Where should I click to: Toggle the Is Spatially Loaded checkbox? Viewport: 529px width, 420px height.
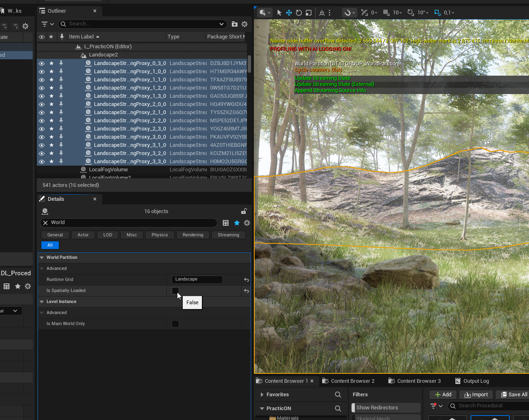click(x=175, y=291)
